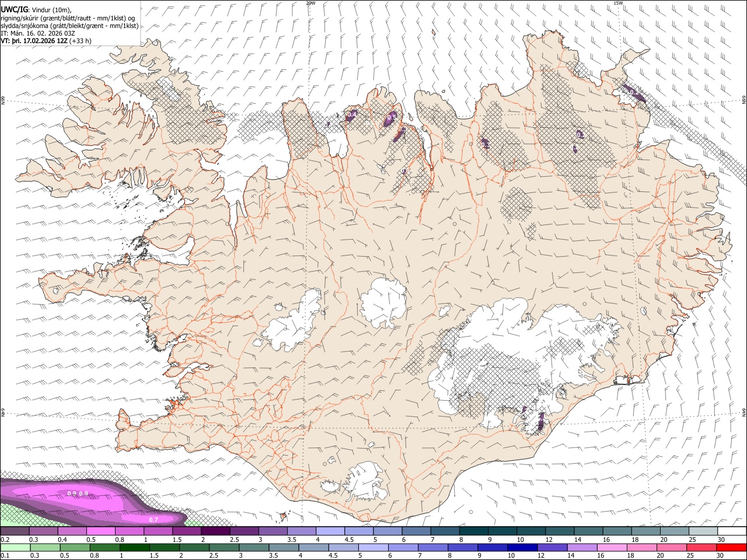Click the white snow legend swatch at 30

(x=732, y=531)
